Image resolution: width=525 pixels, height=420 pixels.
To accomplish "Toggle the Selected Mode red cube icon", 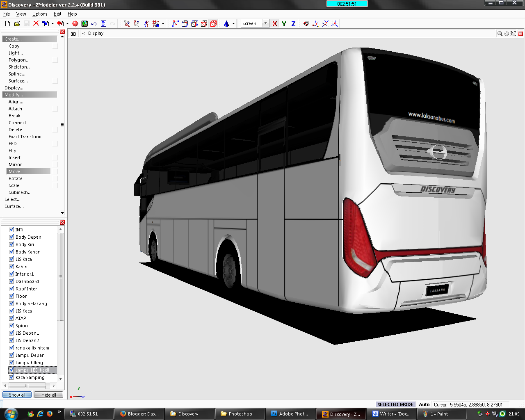I will pyautogui.click(x=213, y=23).
